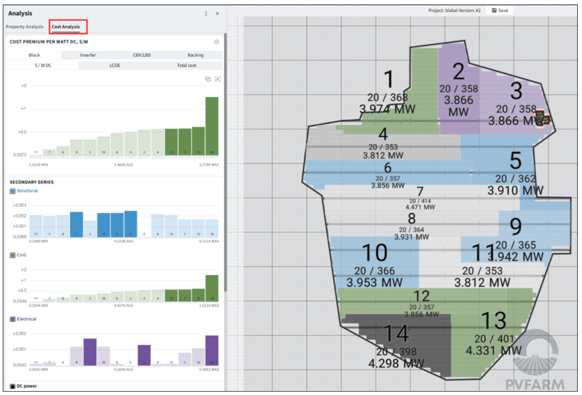Image resolution: width=582 pixels, height=395 pixels.
Task: Copy chart data using the copy icon
Action: [208, 79]
